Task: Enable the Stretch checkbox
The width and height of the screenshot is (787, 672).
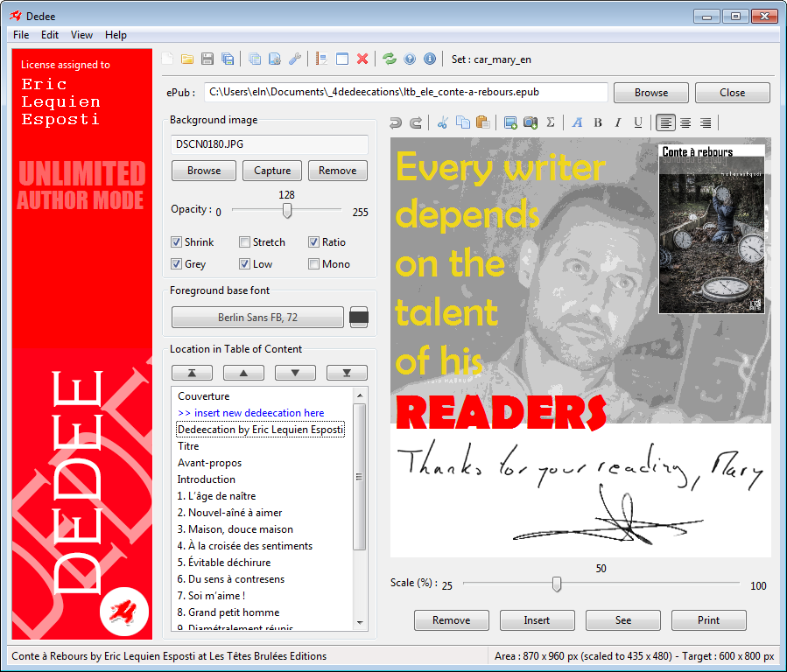Action: 245,242
